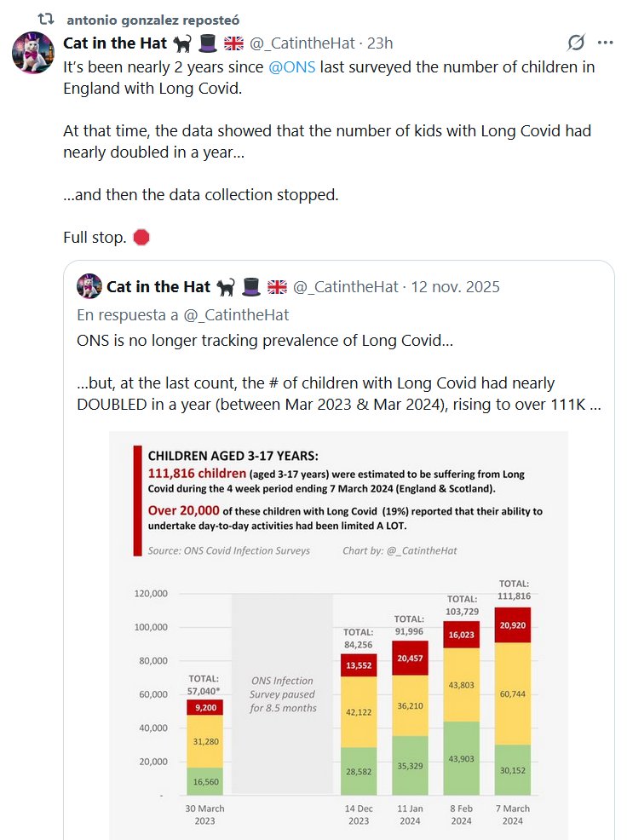Click the repost arrows icon at top

click(x=47, y=18)
